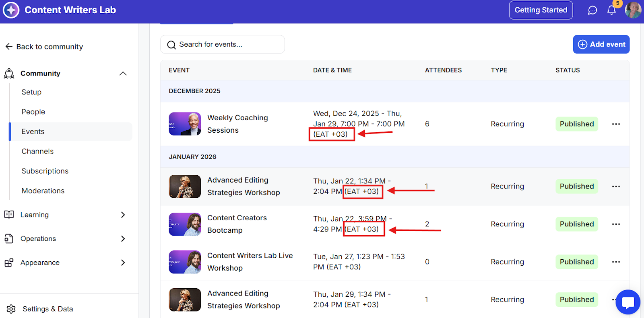Open more options for Content Writers Lab Live Workshop
This screenshot has width=644, height=318.
(616, 262)
